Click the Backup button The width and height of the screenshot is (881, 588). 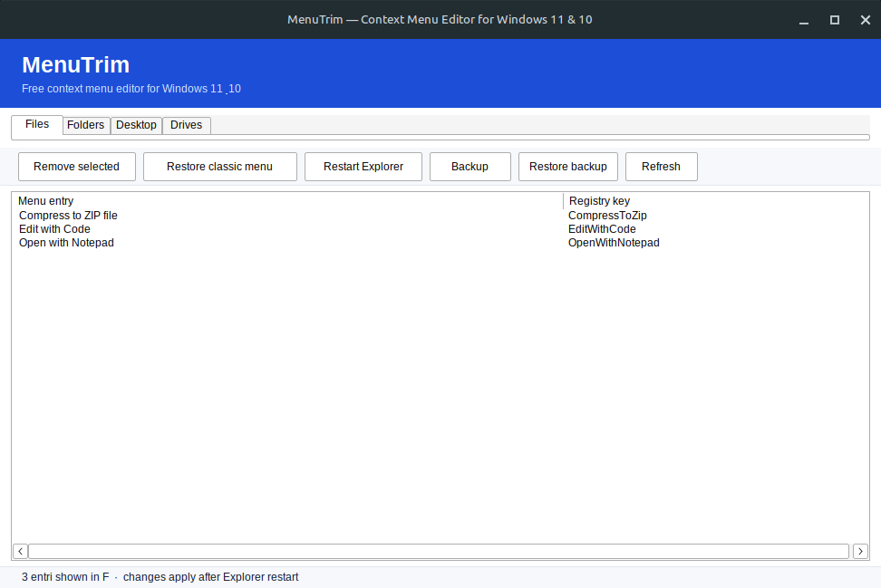[x=470, y=167]
